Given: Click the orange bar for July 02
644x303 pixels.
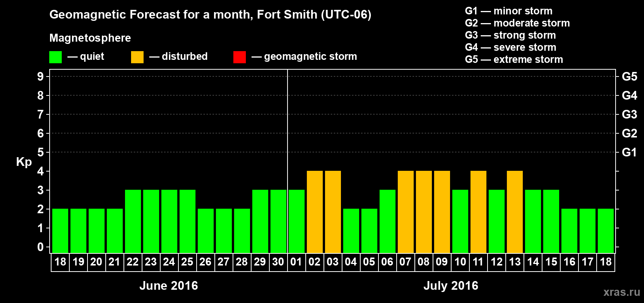Looking at the screenshot, I should 315,212.
